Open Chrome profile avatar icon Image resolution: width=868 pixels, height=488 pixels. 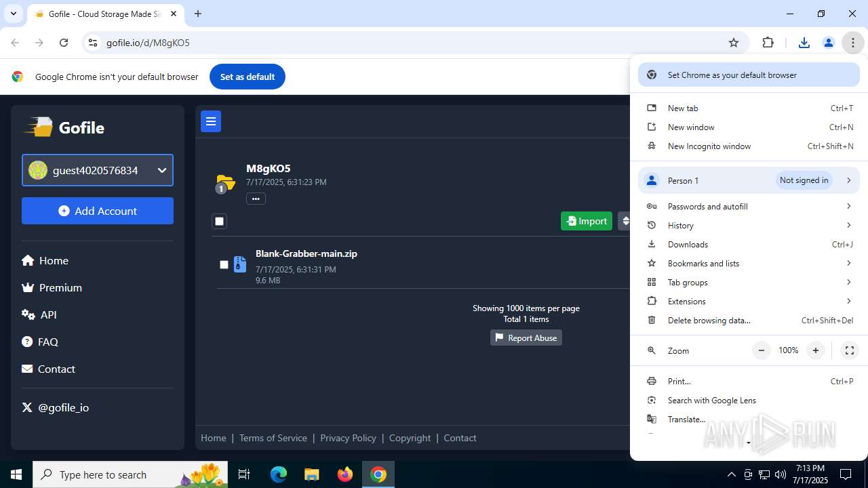[828, 43]
